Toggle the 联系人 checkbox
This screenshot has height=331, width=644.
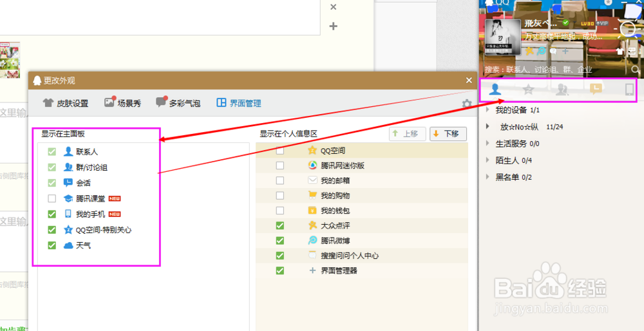pos(52,152)
